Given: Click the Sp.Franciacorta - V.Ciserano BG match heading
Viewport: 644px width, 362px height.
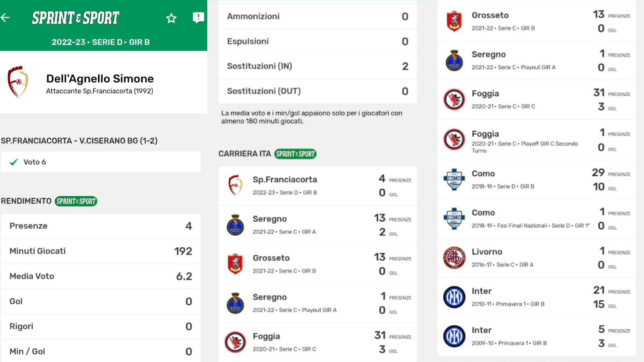Looking at the screenshot, I should click(x=79, y=141).
